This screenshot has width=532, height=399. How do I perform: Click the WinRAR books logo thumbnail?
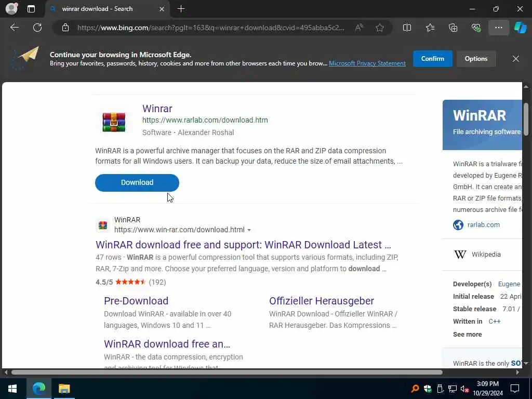click(x=114, y=122)
